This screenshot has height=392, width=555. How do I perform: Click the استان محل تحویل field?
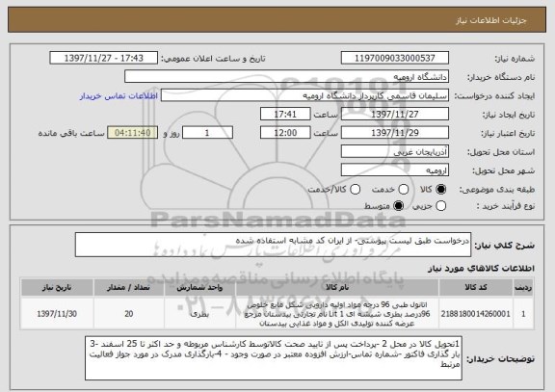(x=395, y=152)
